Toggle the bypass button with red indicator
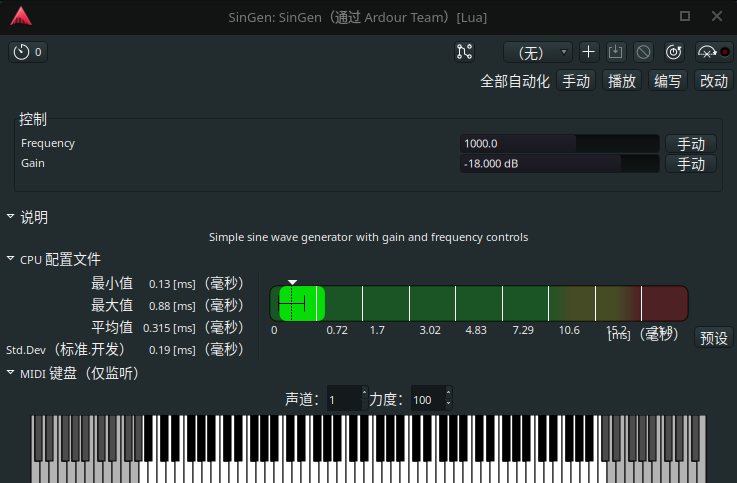737x483 pixels. click(713, 52)
